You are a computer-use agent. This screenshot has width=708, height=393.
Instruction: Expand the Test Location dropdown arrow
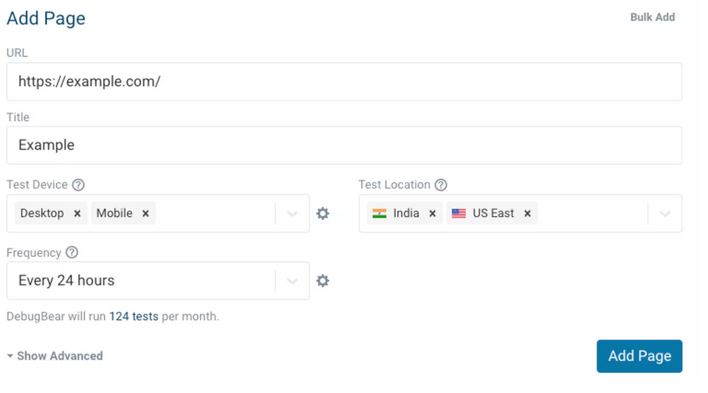pos(665,214)
